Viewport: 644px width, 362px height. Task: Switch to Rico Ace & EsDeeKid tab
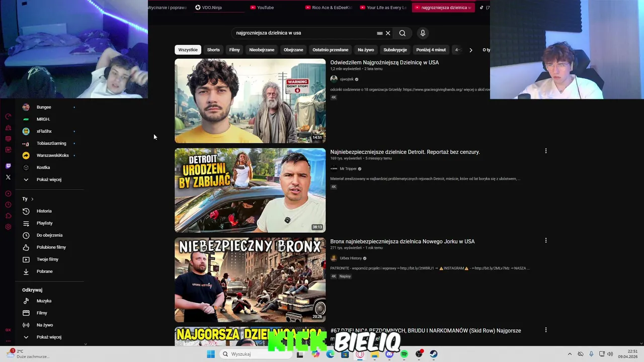click(329, 8)
